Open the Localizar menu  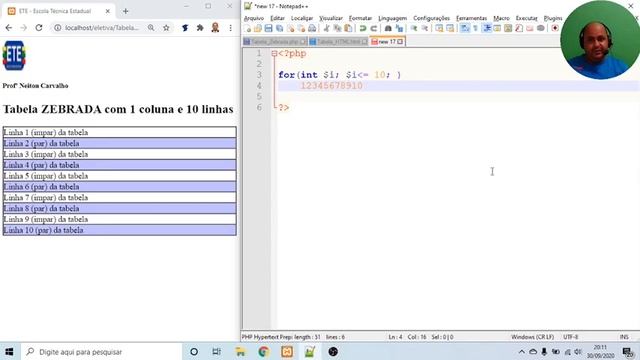(302, 18)
